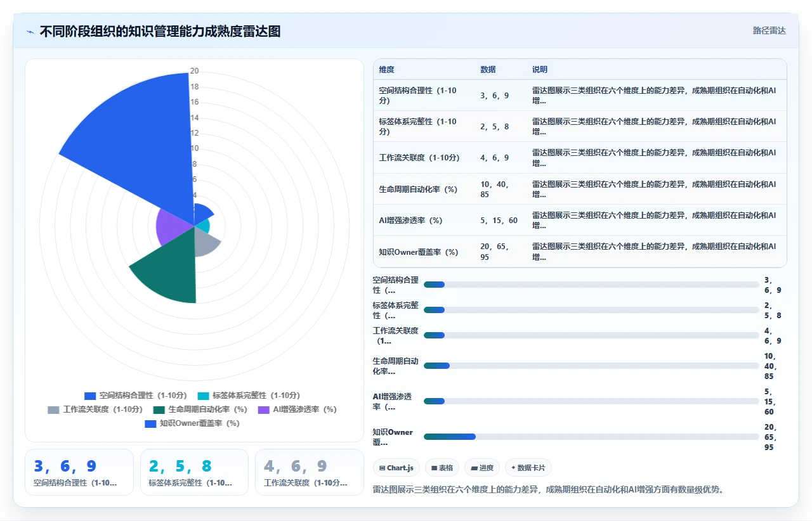Click the 知识Owner覆盖率 progress bar
The image size is (812, 521).
(591, 437)
